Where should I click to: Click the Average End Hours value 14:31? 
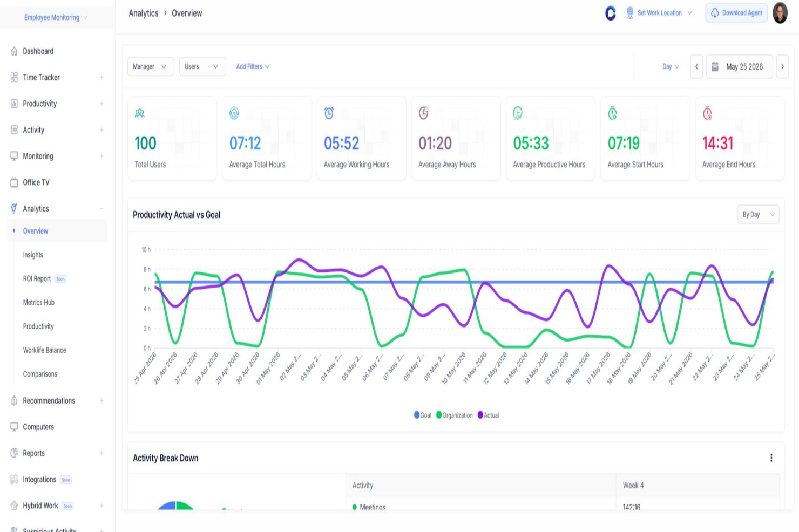pyautogui.click(x=718, y=143)
